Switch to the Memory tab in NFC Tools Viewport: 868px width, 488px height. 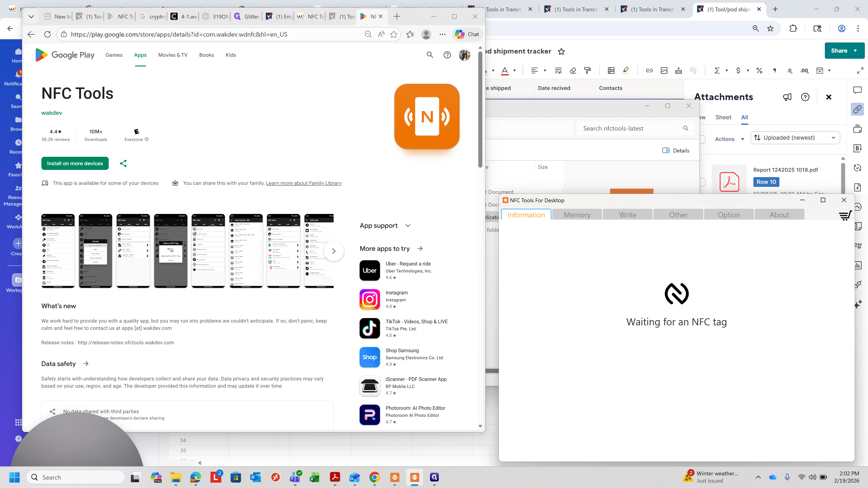(577, 215)
